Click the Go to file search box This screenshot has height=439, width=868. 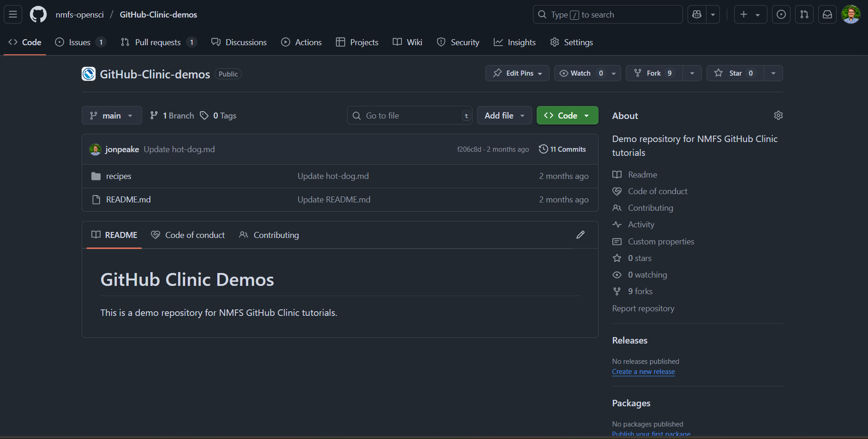click(410, 115)
